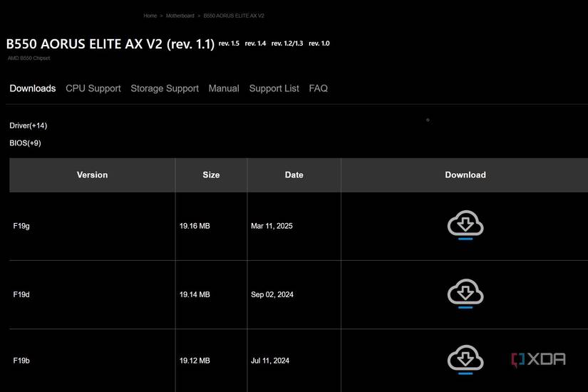
Task: Download the F19g BIOS file
Action: [x=465, y=225]
